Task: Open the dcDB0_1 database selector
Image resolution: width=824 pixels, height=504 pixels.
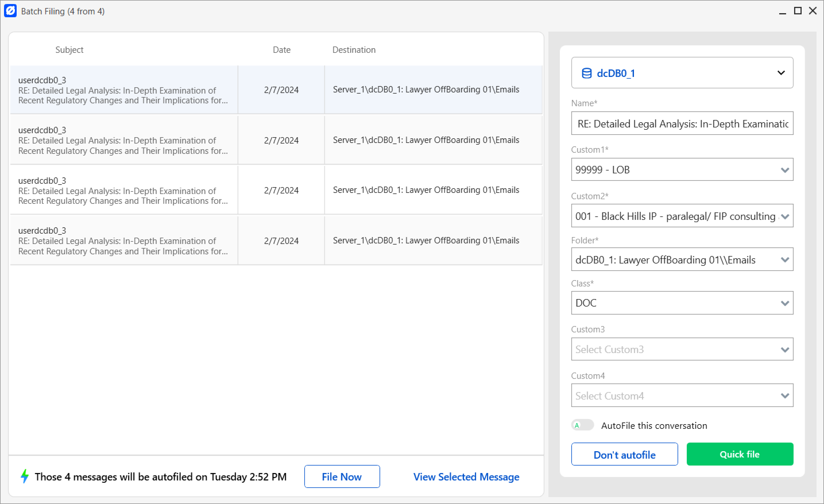Action: pos(782,73)
